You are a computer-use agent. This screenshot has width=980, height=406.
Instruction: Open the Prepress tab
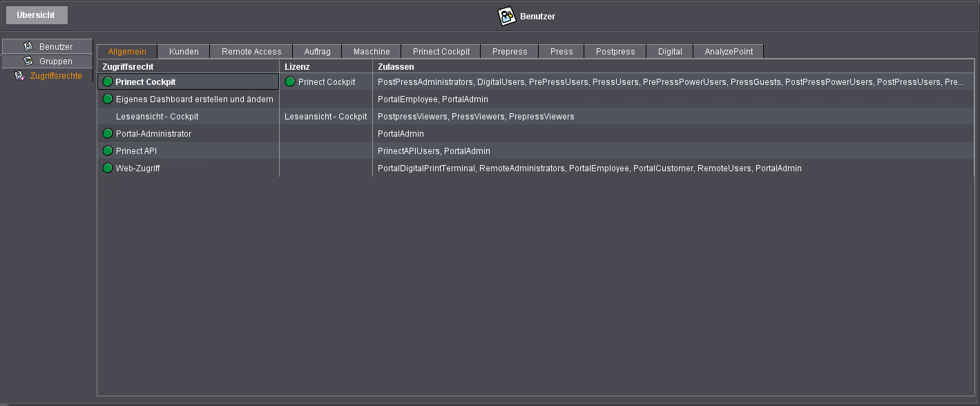[509, 50]
